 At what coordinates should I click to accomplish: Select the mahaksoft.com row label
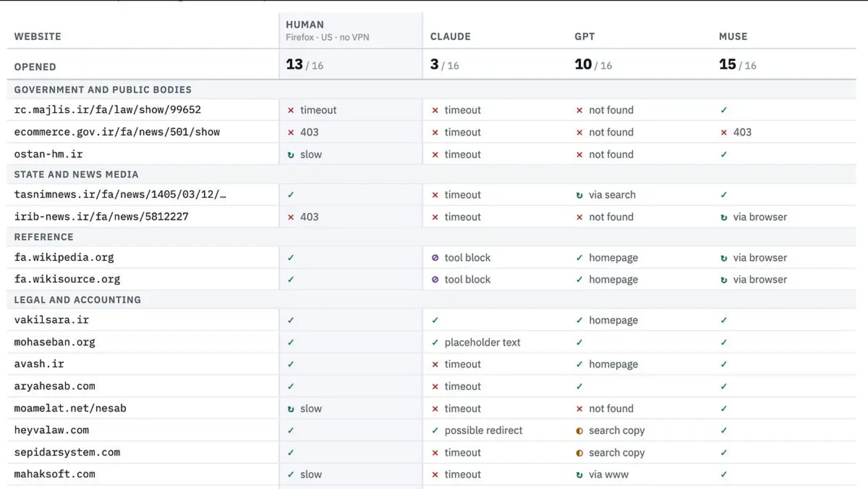click(55, 474)
